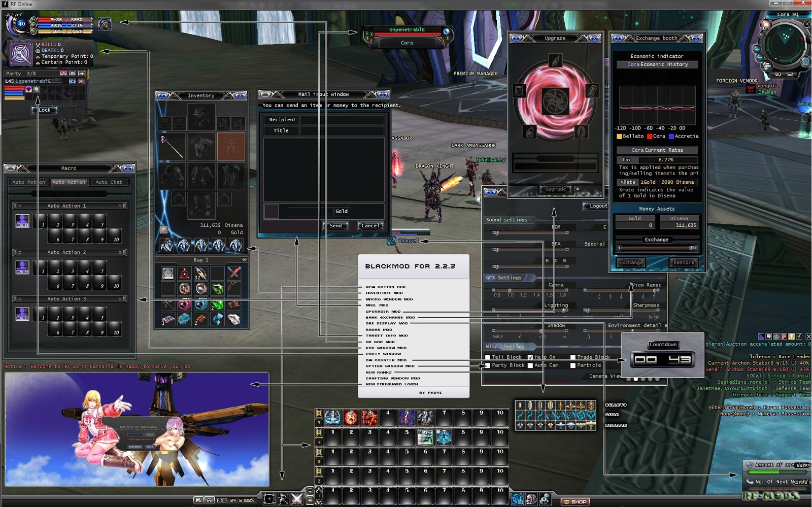Click the red potion item in Bag 1
The width and height of the screenshot is (812, 507).
coord(185,273)
